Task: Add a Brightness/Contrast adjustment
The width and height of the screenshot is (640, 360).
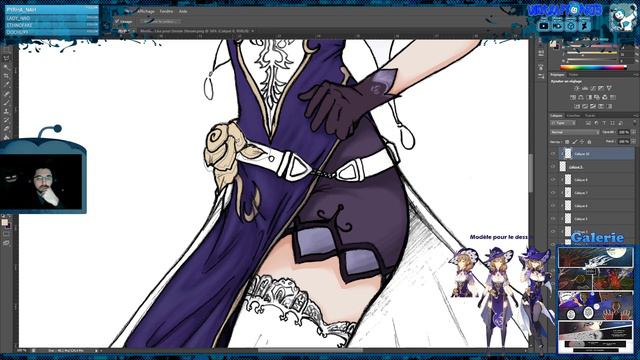Action: click(577, 88)
